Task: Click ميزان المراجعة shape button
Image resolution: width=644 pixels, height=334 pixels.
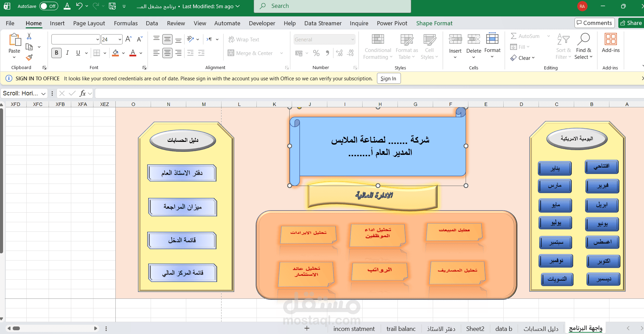Action: [182, 207]
